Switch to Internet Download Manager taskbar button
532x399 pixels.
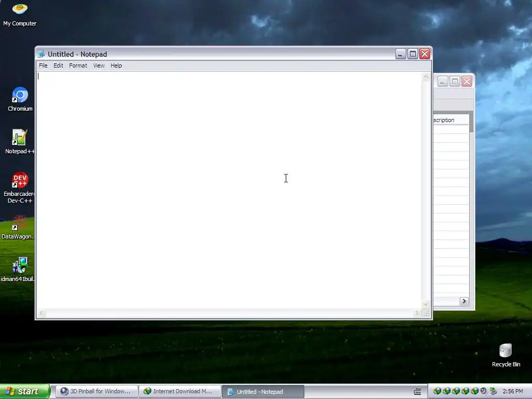coord(180,391)
